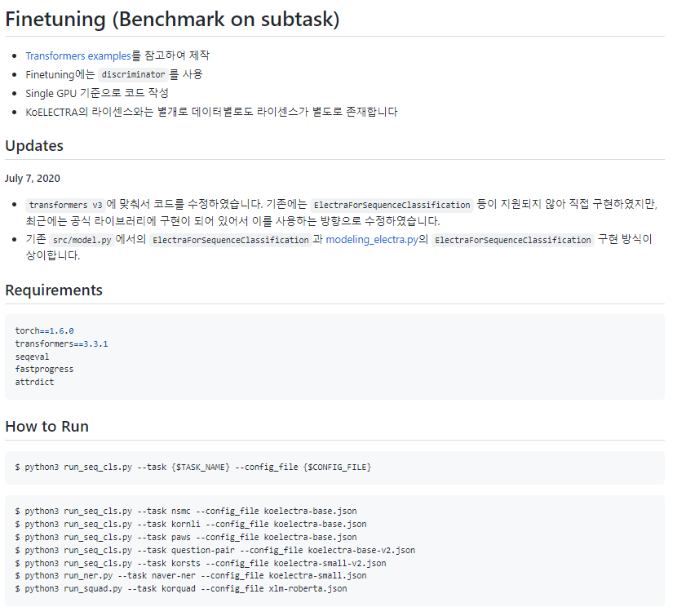
Task: Click the command with {$TASK_NAME} placeholder
Action: pyautogui.click(x=193, y=468)
